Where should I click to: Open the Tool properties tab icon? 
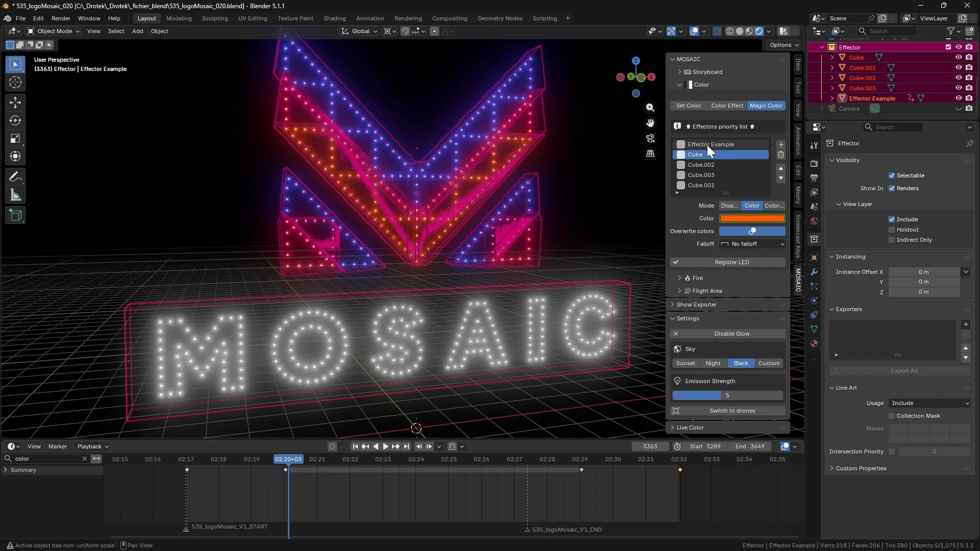(814, 145)
